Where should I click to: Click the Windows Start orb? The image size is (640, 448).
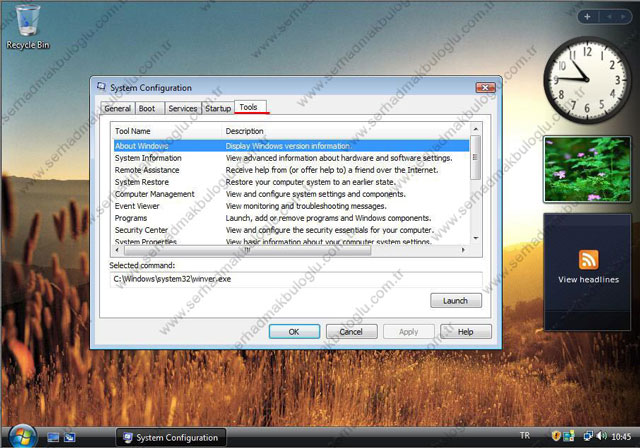(x=22, y=437)
